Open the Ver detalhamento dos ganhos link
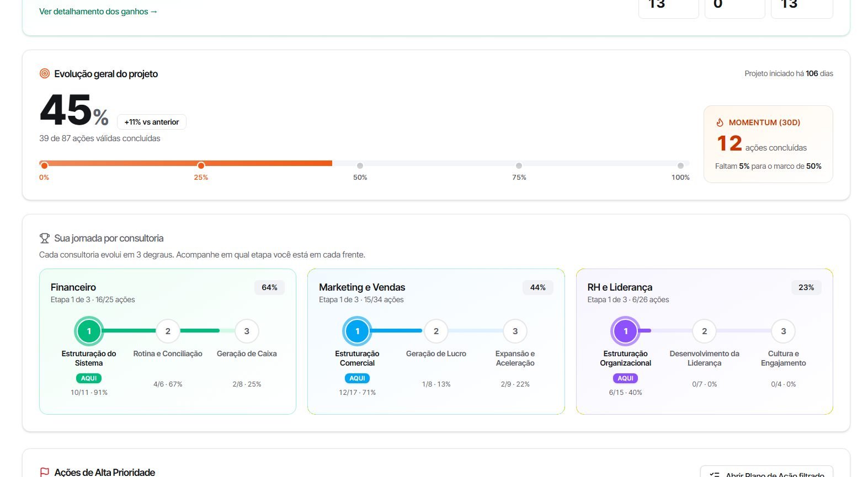The width and height of the screenshot is (868, 477). [x=98, y=11]
